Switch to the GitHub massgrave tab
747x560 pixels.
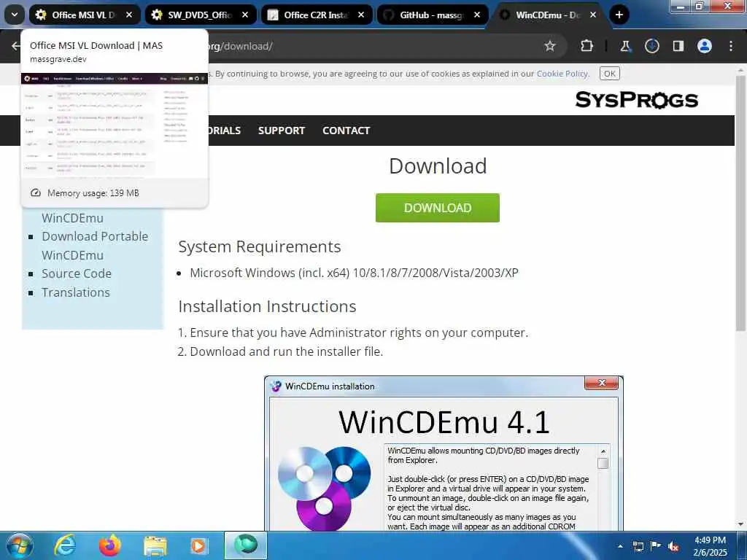click(432, 15)
